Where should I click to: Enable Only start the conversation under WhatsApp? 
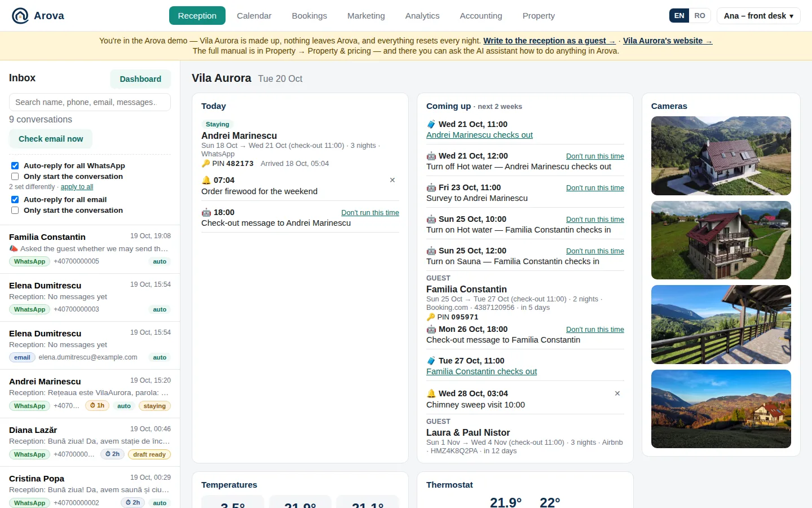[15, 177]
